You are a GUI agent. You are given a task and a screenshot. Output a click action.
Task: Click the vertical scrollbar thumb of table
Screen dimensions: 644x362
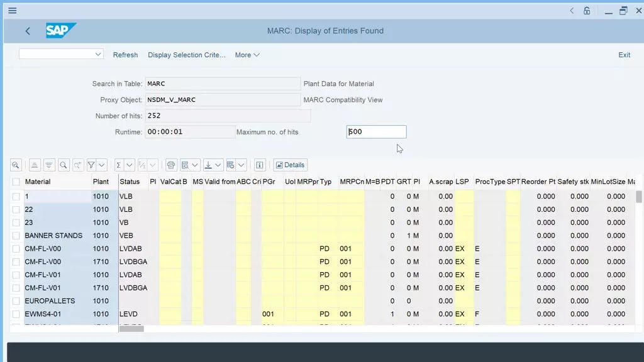pos(639,197)
